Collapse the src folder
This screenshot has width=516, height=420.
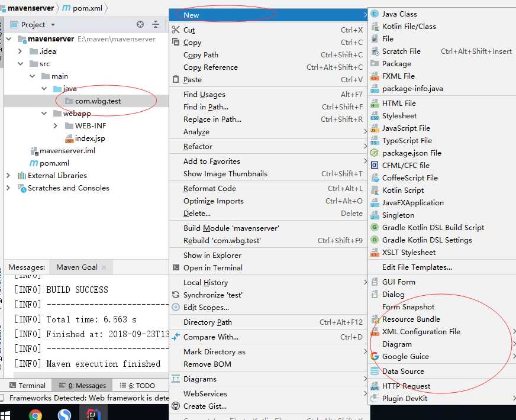pyautogui.click(x=20, y=63)
